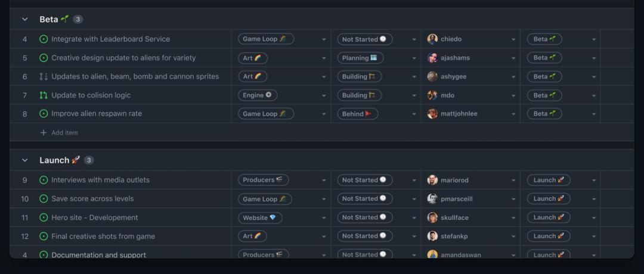Viewport: 644px width, 274px height.
Task: Open the Behind status dropdown for row 8
Action: tap(414, 114)
